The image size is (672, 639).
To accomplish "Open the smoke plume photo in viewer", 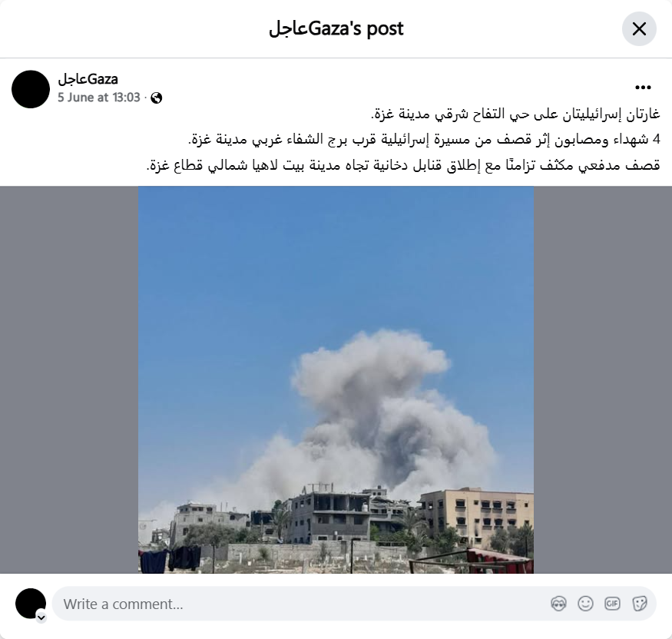I will (x=336, y=379).
